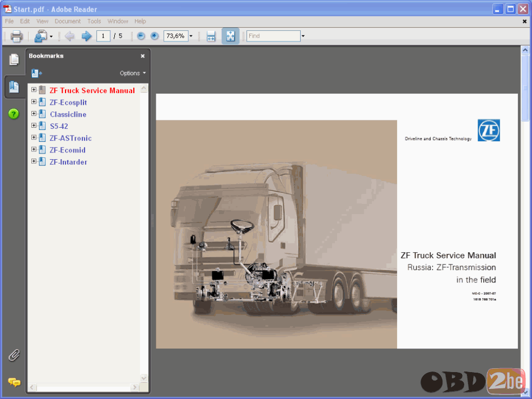Expand the ZF-Intarder bookmark node

point(34,161)
